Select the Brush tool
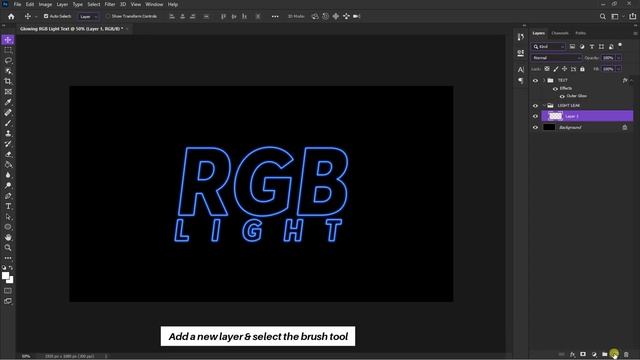This screenshot has height=360, width=640. click(x=8, y=123)
